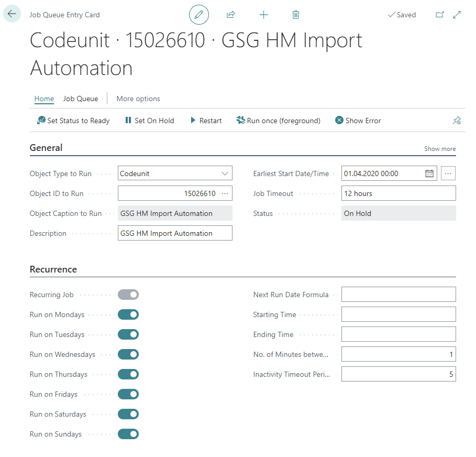This screenshot has height=457, width=476.
Task: Go back using the arrow button
Action: pos(12,14)
